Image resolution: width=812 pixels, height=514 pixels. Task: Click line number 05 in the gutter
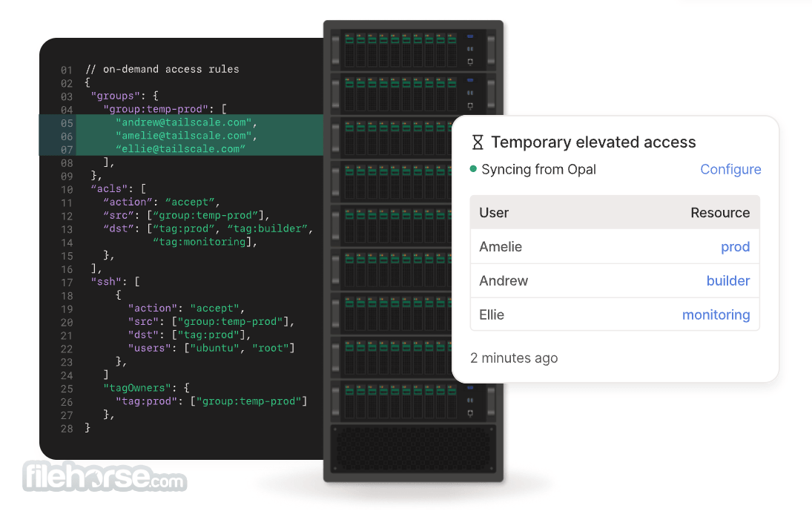[x=66, y=123]
